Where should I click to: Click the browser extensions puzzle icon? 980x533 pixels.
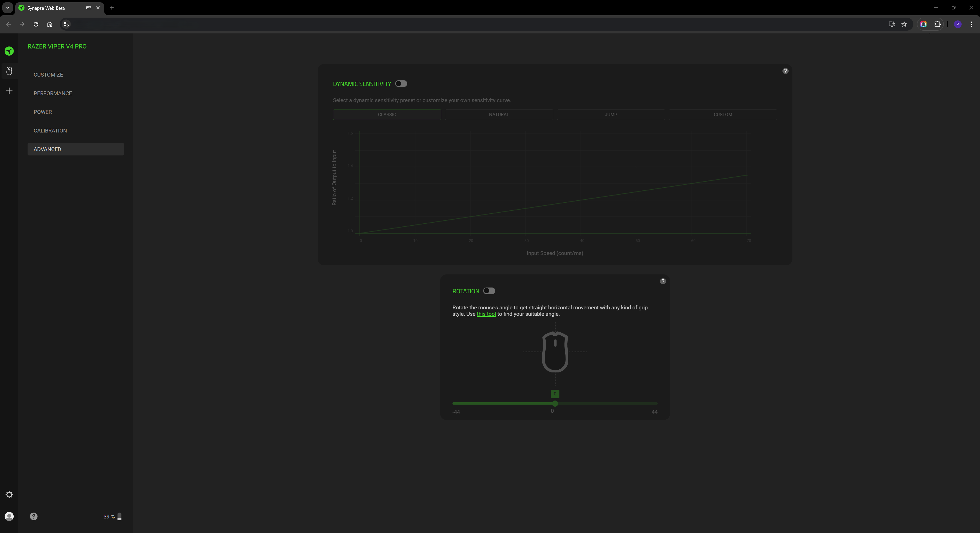tap(937, 24)
